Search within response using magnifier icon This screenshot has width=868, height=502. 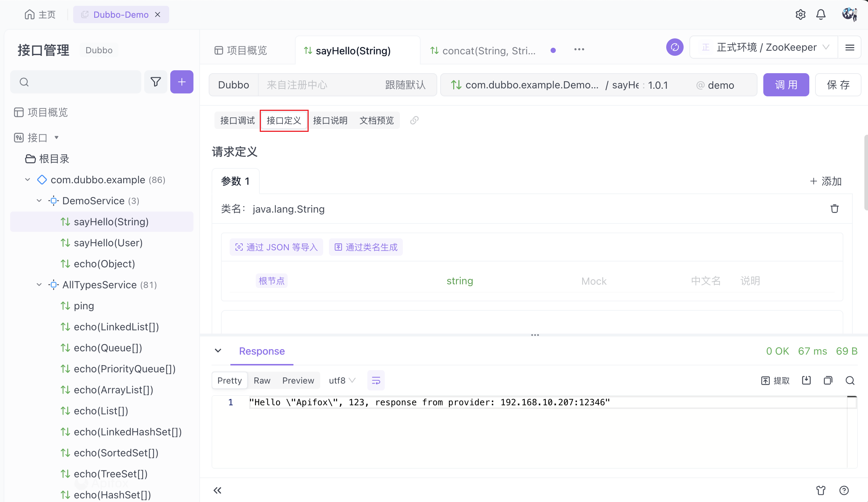coord(850,380)
